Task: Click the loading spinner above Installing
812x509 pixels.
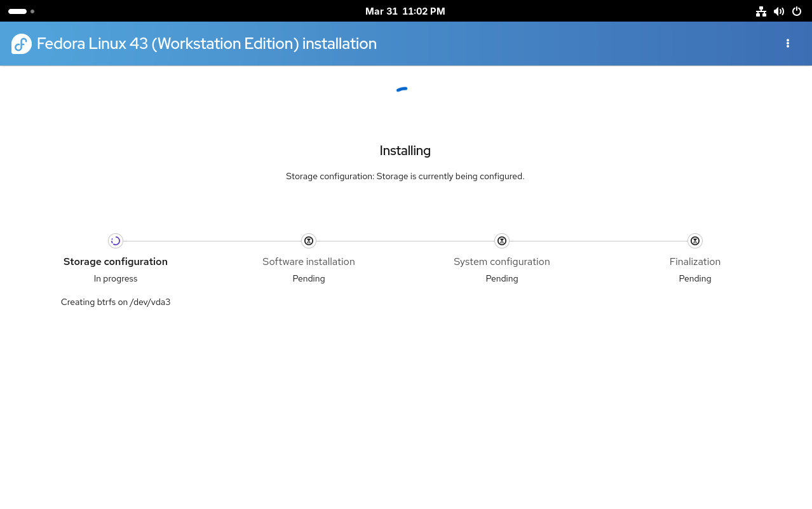Action: (x=402, y=90)
